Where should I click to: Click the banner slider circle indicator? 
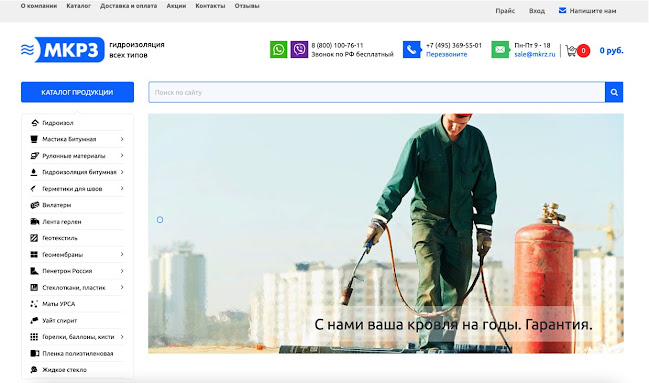160,220
